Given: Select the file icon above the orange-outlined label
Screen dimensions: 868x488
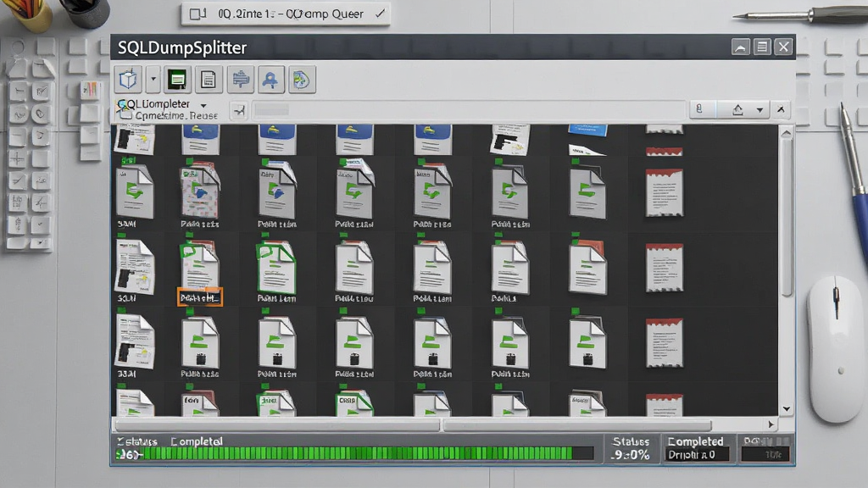Looking at the screenshot, I should point(199,264).
